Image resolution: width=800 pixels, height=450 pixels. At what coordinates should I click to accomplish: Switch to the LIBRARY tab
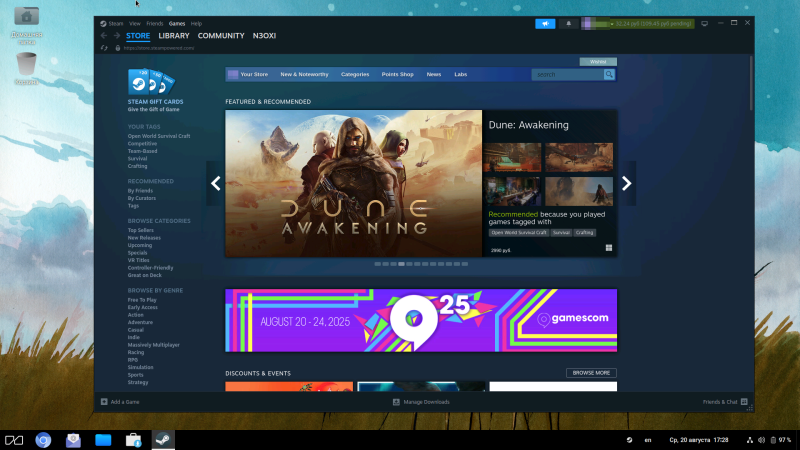coord(174,36)
